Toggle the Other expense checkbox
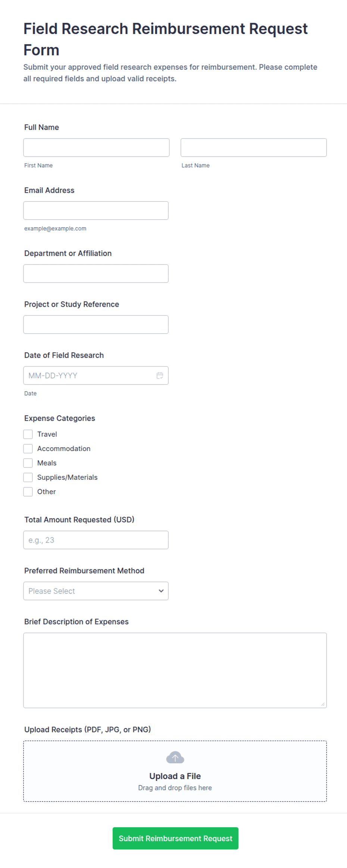The image size is (347, 868). pyautogui.click(x=28, y=492)
